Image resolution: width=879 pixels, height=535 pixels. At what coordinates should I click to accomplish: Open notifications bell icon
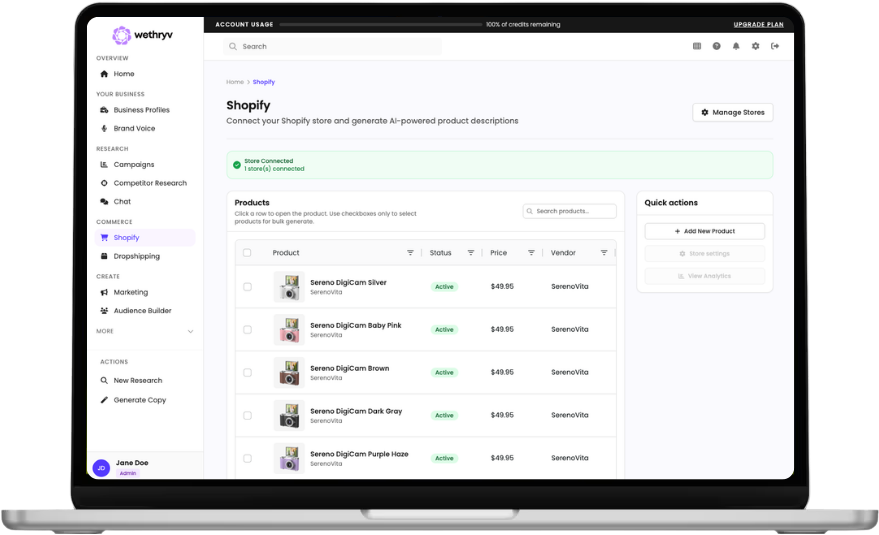(736, 46)
